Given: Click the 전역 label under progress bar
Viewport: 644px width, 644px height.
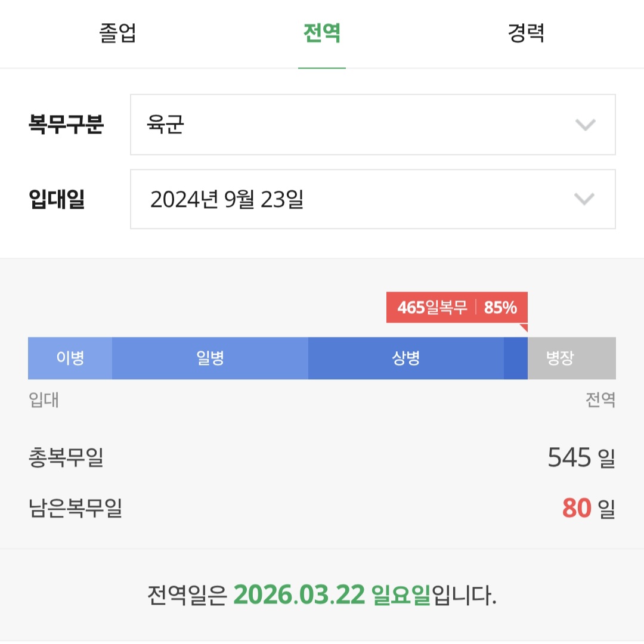Looking at the screenshot, I should click(600, 400).
